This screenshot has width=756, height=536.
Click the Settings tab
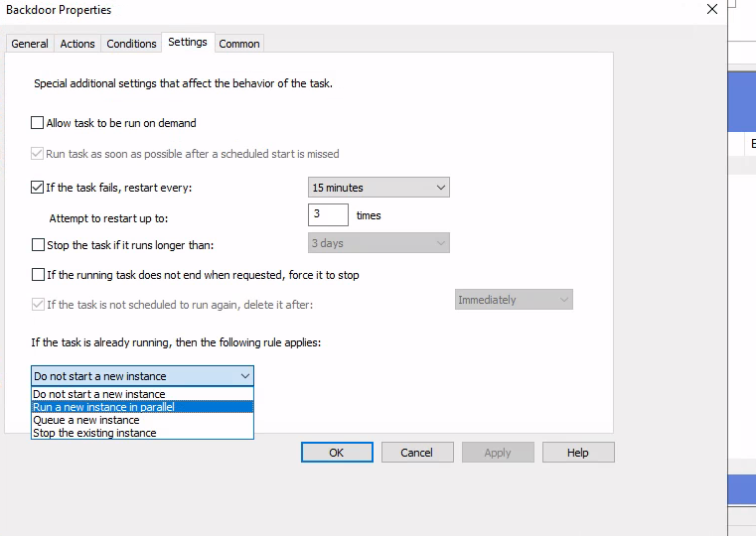(x=188, y=43)
